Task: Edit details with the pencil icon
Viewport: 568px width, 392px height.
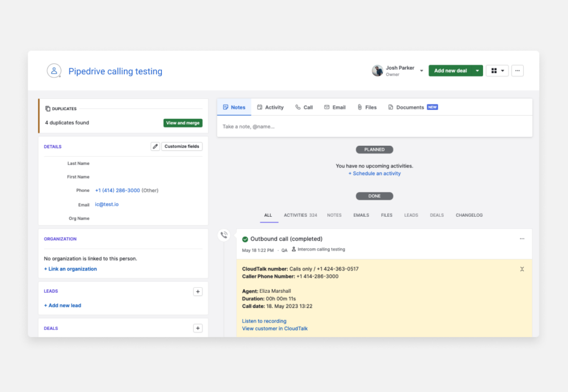Action: click(155, 146)
